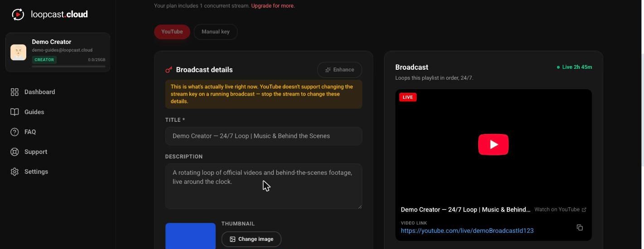The width and height of the screenshot is (644, 249).
Task: Play the YouTube broadcast preview
Action: (493, 144)
